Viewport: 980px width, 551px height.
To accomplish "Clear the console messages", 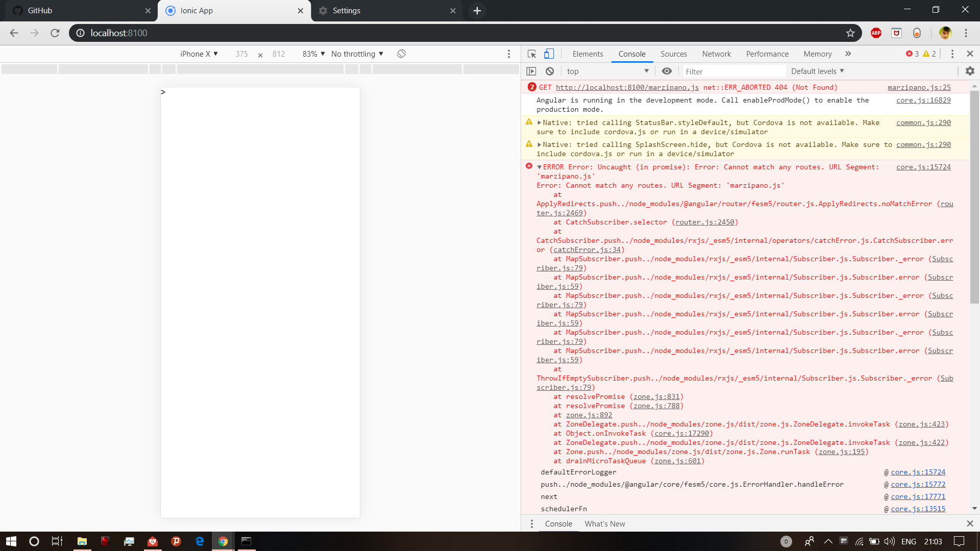I will (550, 71).
